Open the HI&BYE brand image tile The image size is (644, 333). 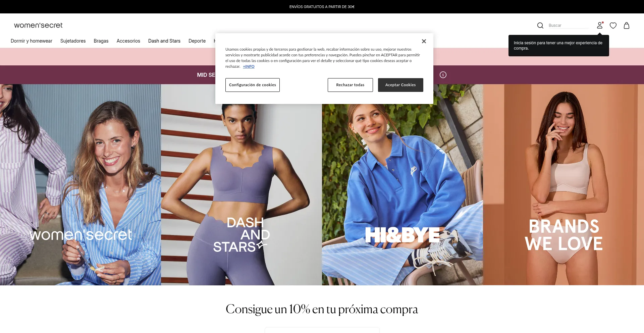point(402,195)
